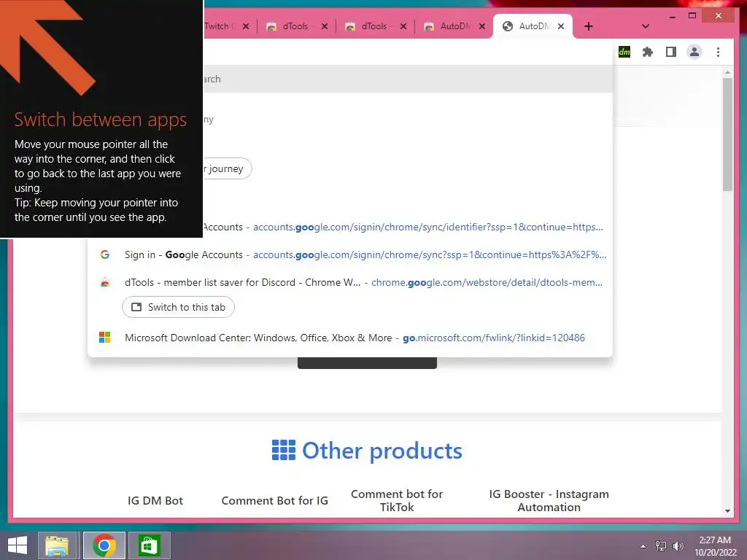Screen dimensions: 747x560
Task: Open a new tab with plus button
Action: [x=589, y=26]
